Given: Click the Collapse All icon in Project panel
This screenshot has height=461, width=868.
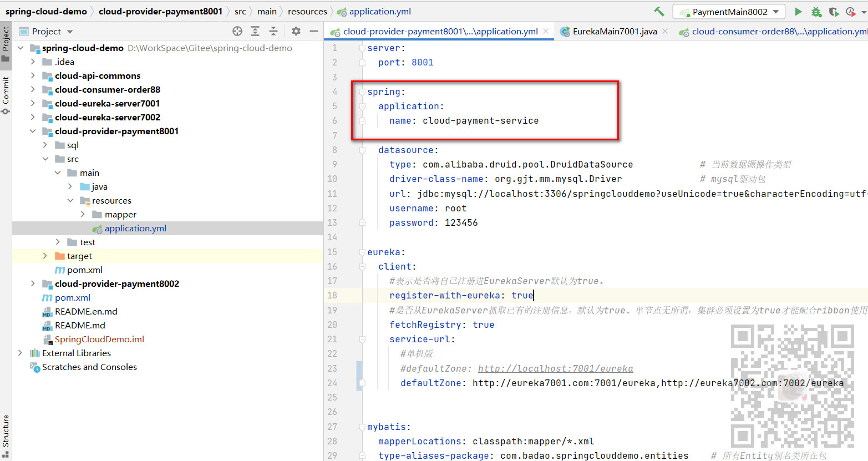Looking at the screenshot, I should click(273, 31).
